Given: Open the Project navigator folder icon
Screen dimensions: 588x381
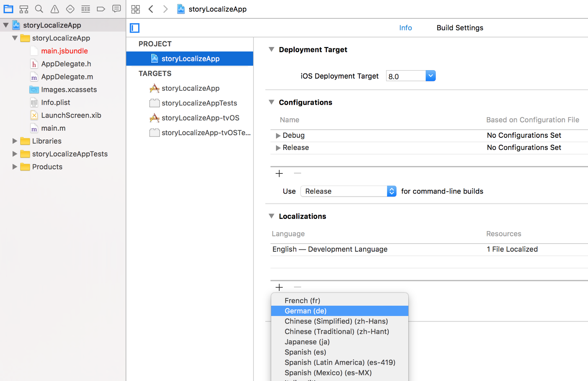Looking at the screenshot, I should point(8,9).
